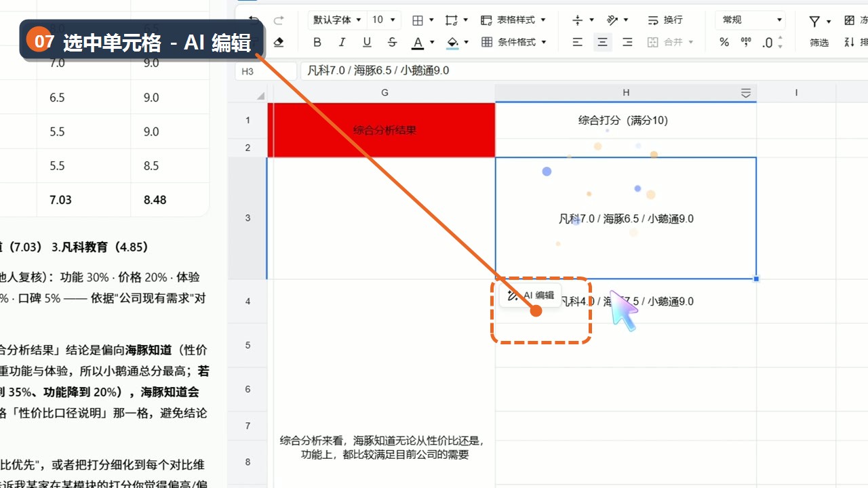Click the redo arrow icon
This screenshot has width=868, height=488.
tap(279, 20)
